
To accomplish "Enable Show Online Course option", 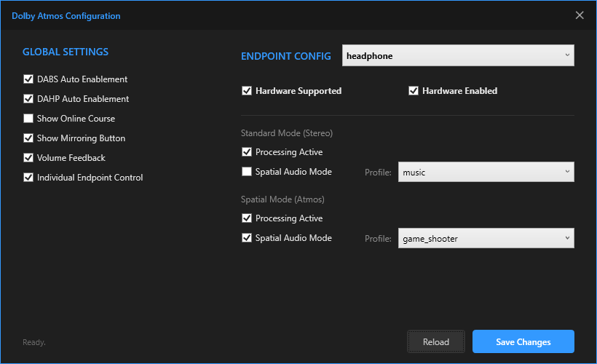I will point(28,119).
